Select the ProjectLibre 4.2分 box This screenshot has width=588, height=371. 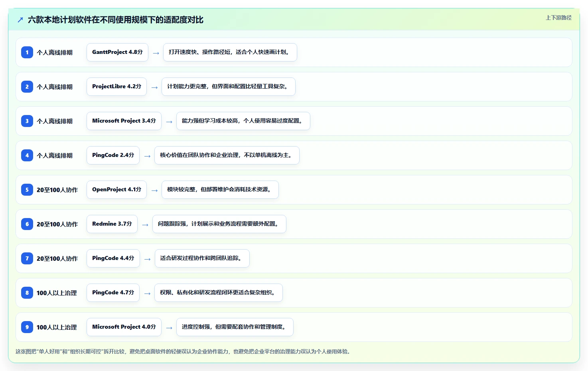(x=116, y=87)
